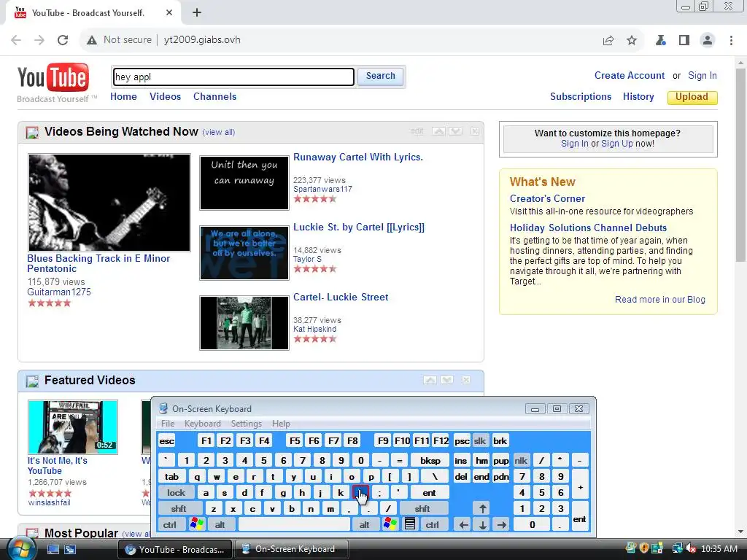Go back with browser back arrow
The image size is (747, 560).
tap(16, 40)
